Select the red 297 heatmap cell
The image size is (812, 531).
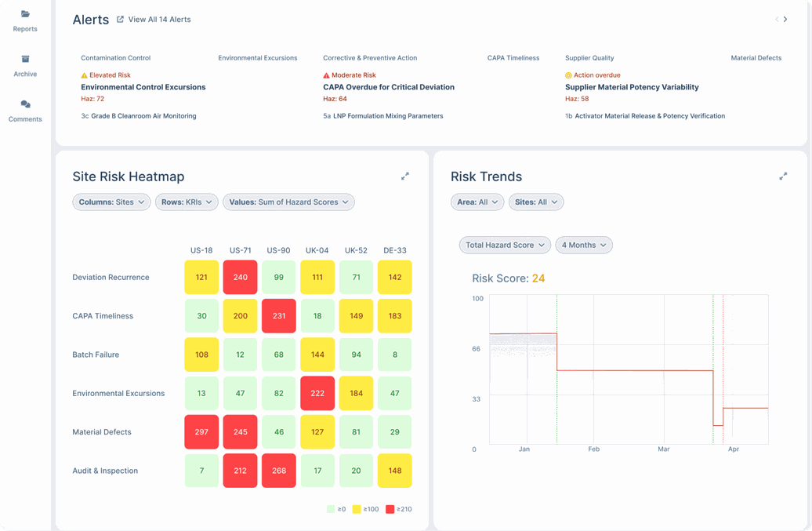(201, 432)
